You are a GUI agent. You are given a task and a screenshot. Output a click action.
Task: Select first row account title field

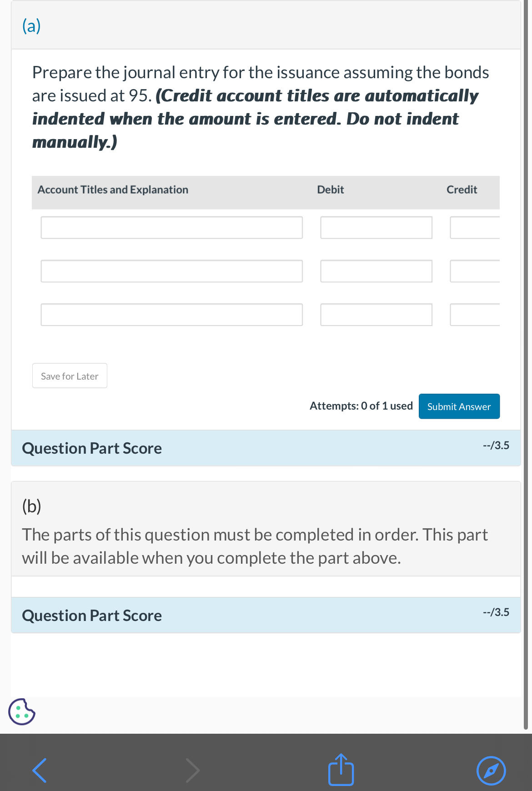171,227
